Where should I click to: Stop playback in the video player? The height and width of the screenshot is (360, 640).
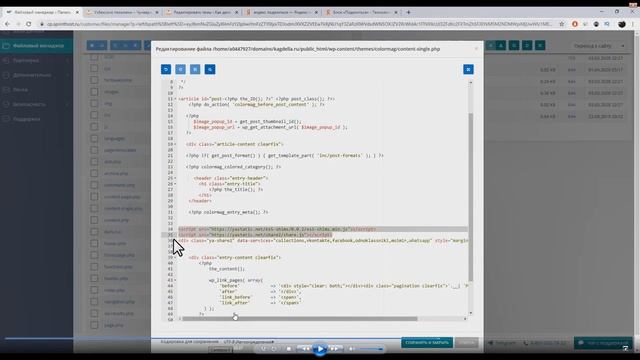pos(289,349)
